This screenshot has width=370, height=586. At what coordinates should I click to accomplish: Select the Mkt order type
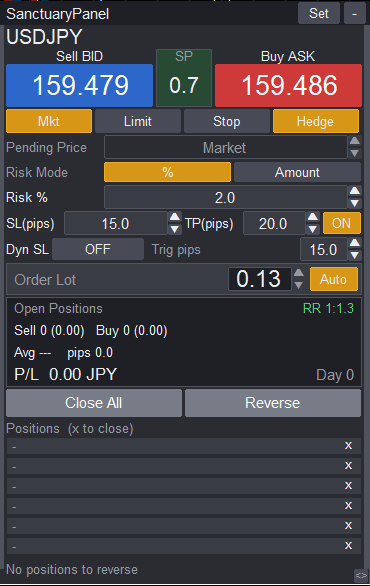tap(49, 121)
